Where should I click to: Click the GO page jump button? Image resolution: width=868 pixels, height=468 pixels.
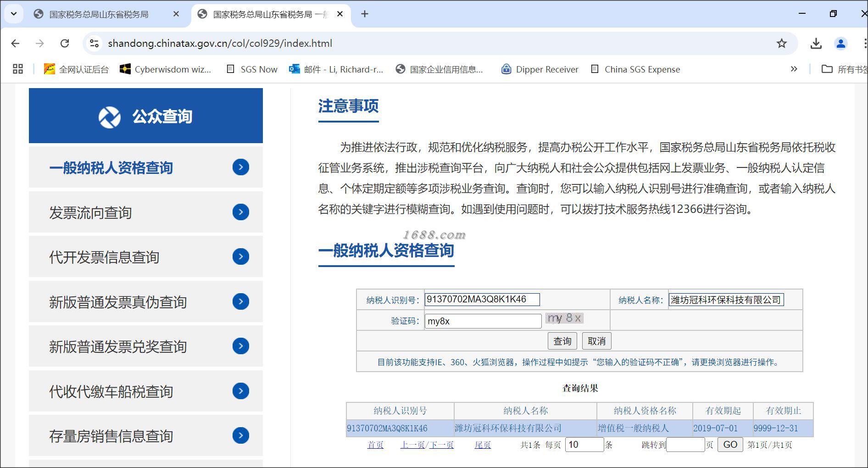[730, 445]
